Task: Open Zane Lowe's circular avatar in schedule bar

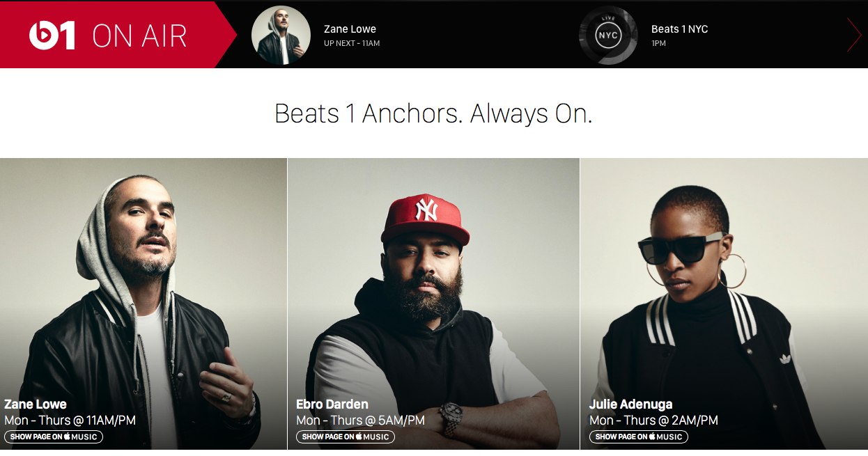Action: 281,36
